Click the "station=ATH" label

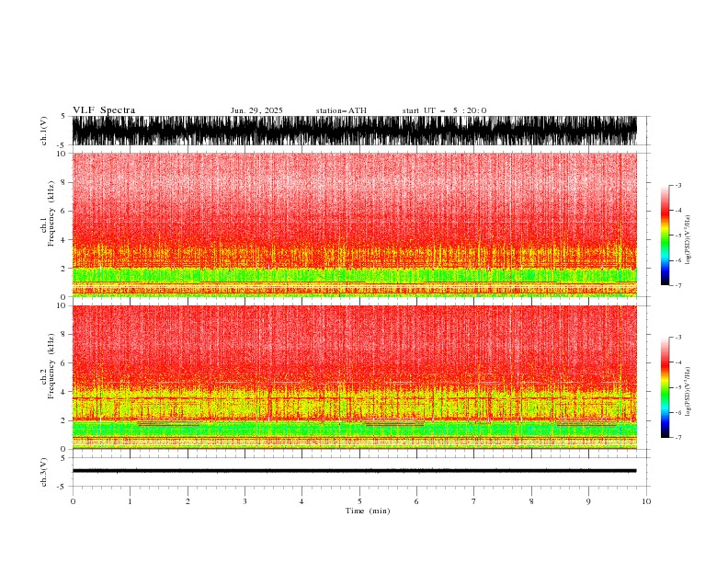coord(341,110)
